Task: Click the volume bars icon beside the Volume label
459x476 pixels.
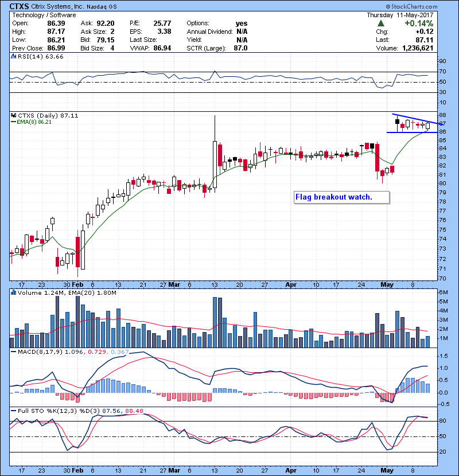Action: coord(13,292)
